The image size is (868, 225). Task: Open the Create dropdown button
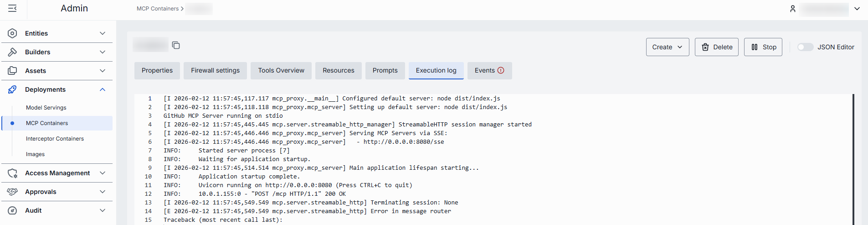[667, 47]
